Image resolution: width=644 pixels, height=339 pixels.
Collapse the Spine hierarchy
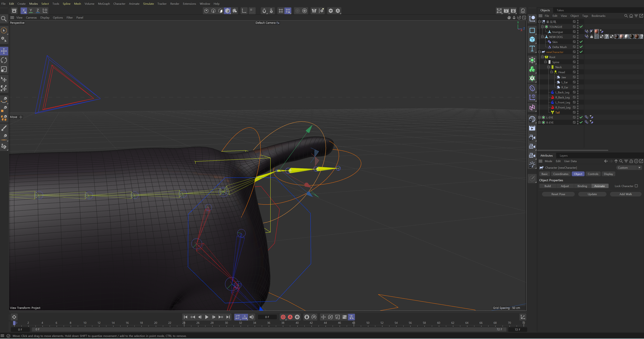[545, 62]
